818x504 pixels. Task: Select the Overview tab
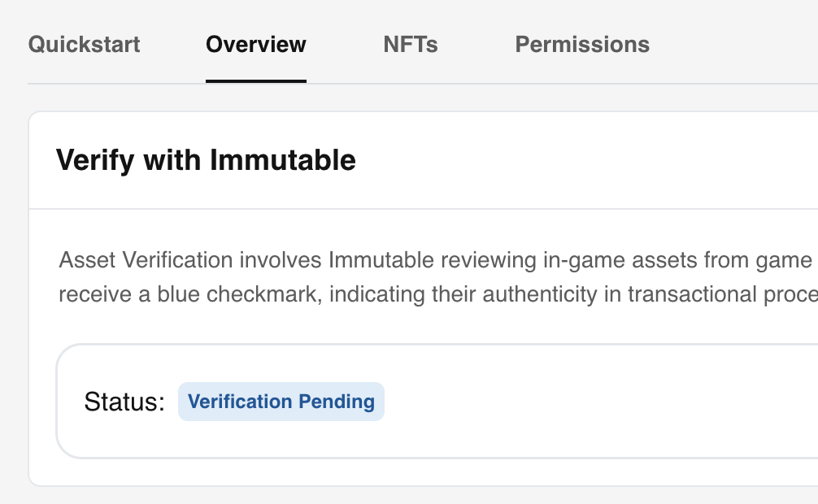(256, 44)
